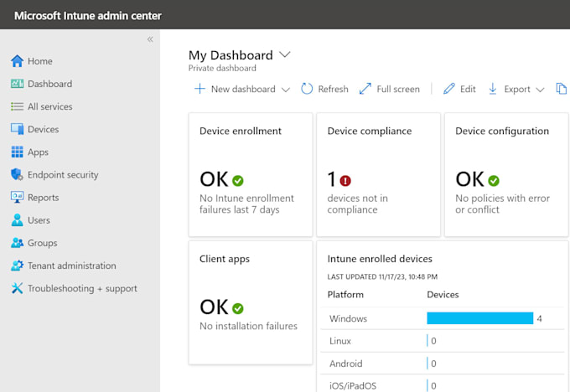Click the Reports monitor icon
The image size is (570, 392).
[x=17, y=198]
